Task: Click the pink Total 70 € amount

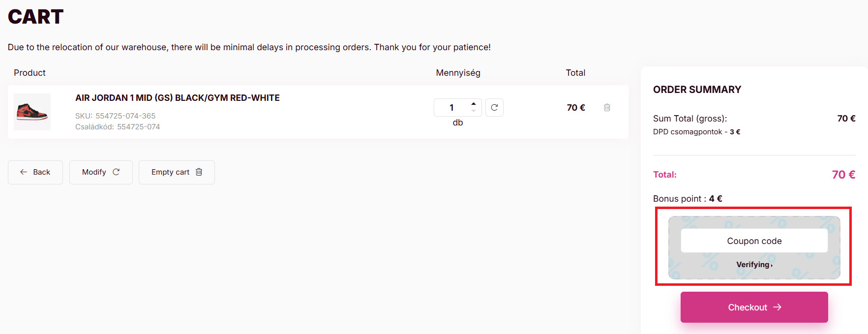Action: 843,175
